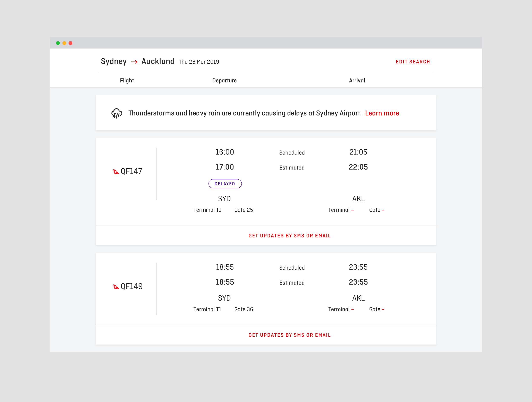This screenshot has height=402, width=532.
Task: Click QF149 estimated departure 18:55
Action: (225, 282)
